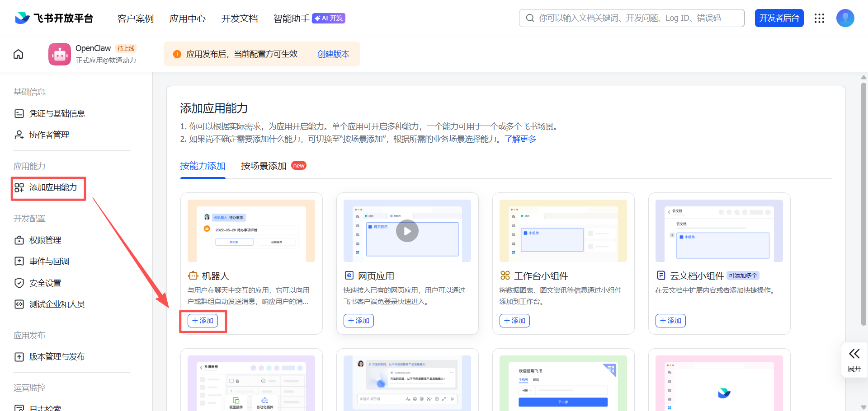Image resolution: width=868 pixels, height=411 pixels.
Task: Click the 云文档小组件 icon in card
Action: [x=661, y=276]
